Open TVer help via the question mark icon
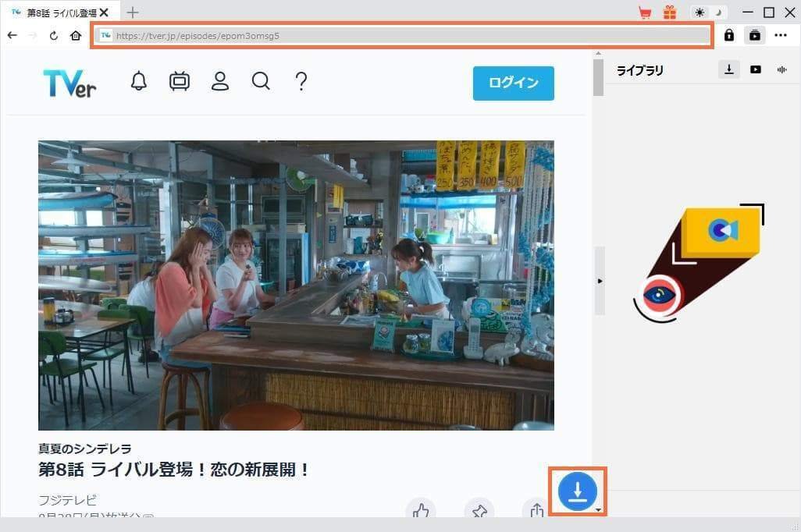Screen dimensions: 801x532 301,81
